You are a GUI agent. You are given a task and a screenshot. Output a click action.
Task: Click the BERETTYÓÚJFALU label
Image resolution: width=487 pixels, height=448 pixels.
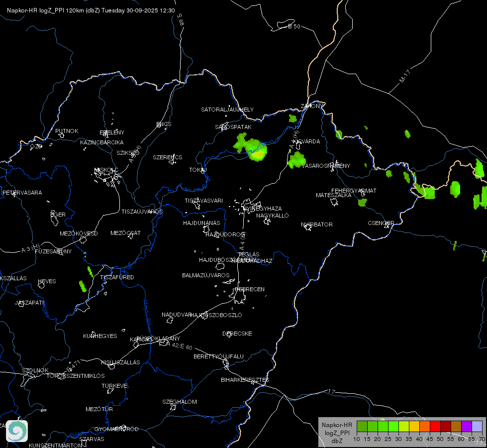tap(218, 356)
